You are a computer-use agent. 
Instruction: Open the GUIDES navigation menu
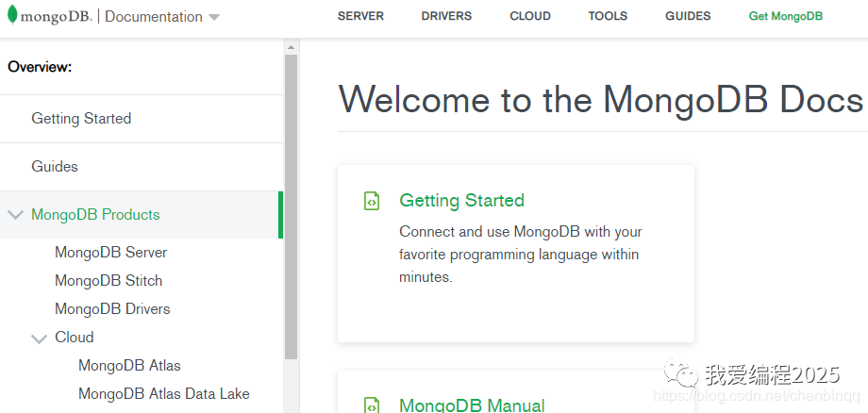(688, 17)
